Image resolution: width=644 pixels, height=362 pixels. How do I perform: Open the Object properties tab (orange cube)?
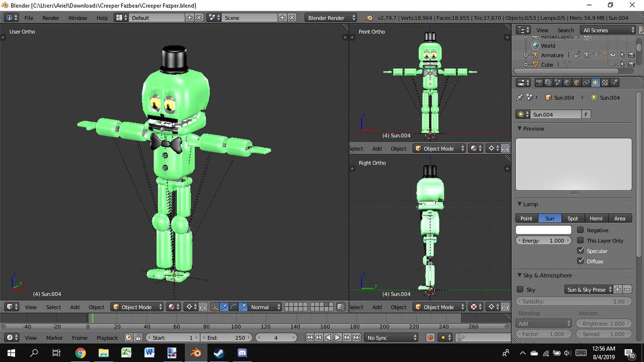[577, 83]
